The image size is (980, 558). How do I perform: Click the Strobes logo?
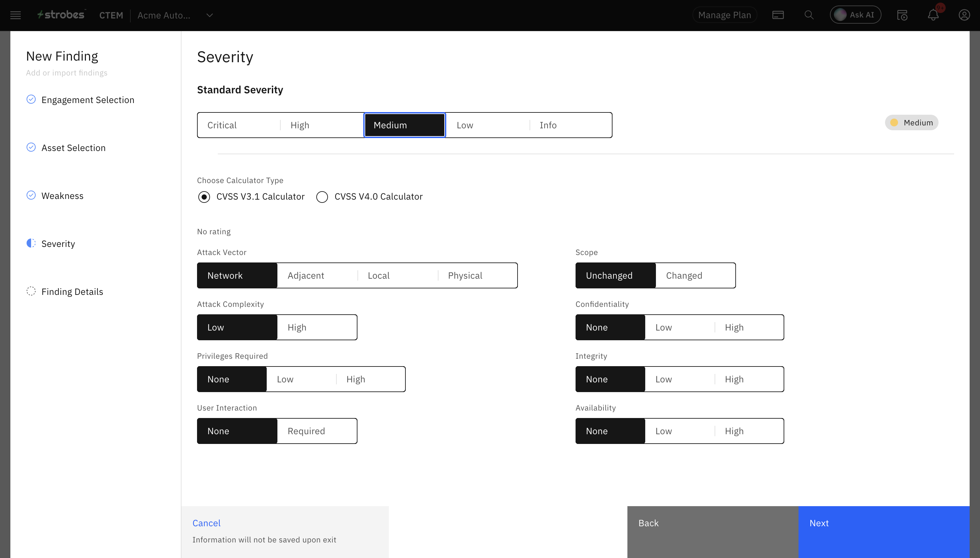tap(61, 15)
